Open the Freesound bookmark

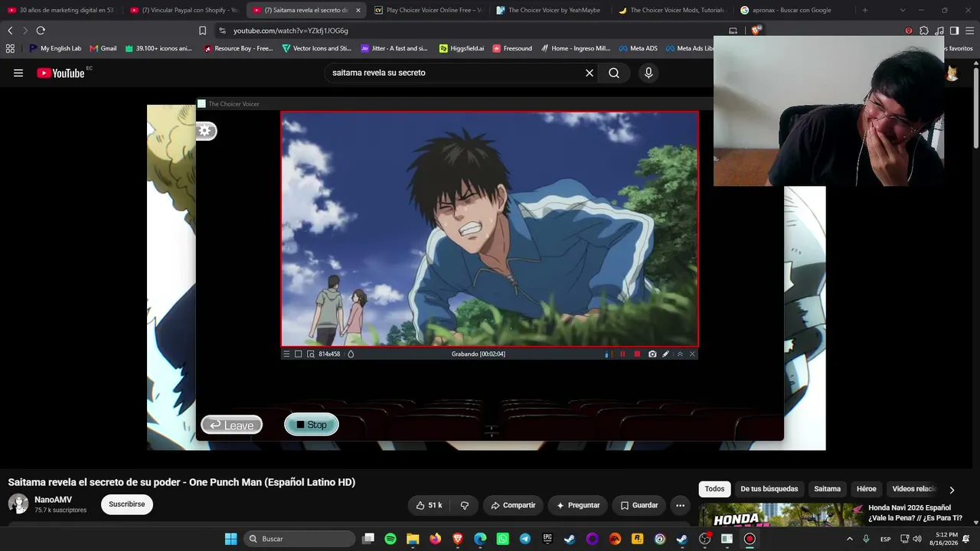[x=512, y=48]
